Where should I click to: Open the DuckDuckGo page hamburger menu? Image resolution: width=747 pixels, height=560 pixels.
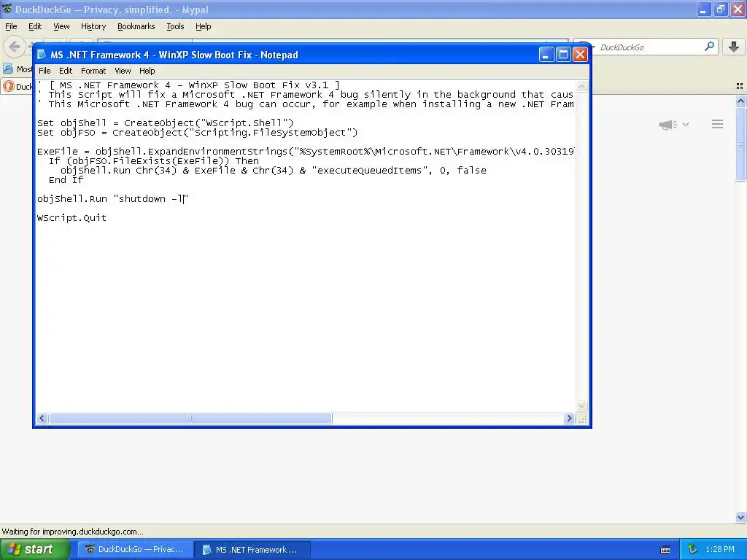(718, 124)
